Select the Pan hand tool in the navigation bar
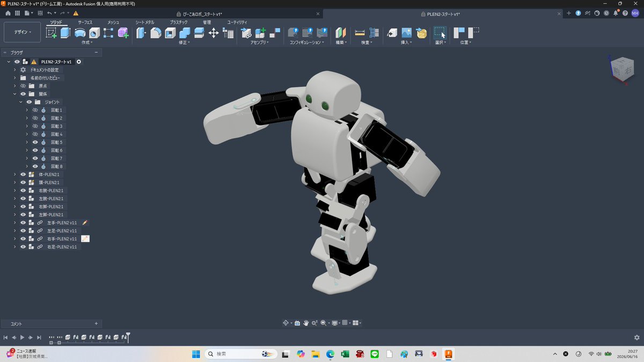 (x=306, y=323)
